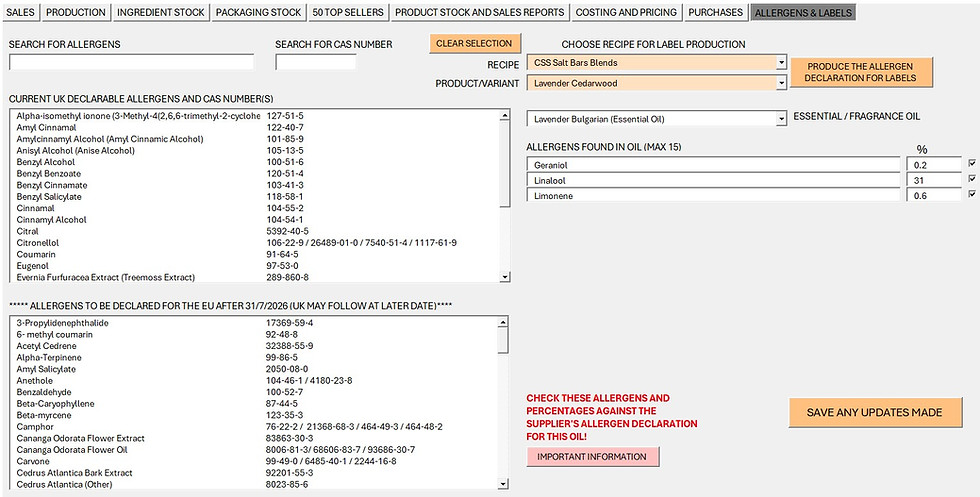
Task: Open the SALES tab
Action: (x=20, y=12)
